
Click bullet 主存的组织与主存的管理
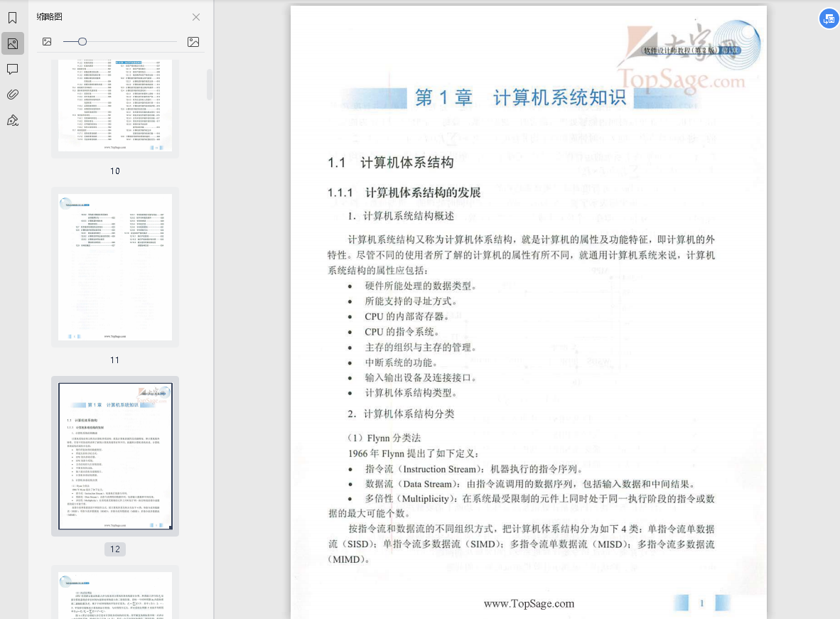coord(421,348)
